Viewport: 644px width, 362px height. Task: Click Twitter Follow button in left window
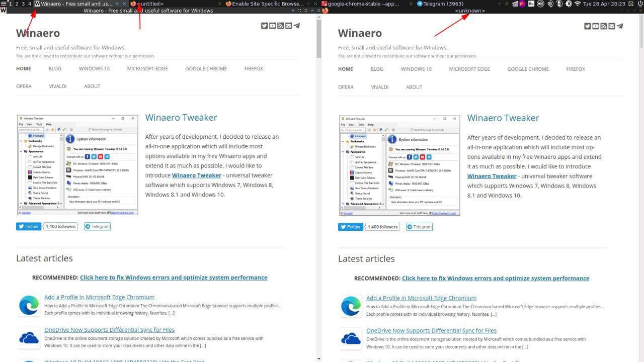28,227
